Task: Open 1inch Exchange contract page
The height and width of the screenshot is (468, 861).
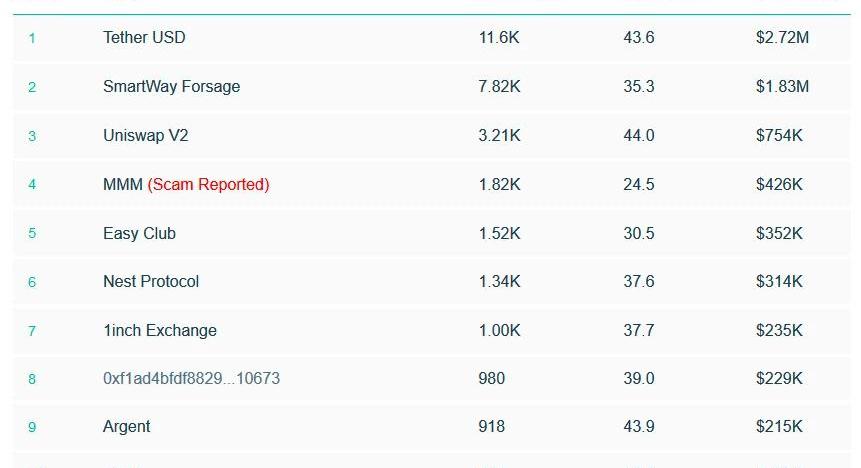Action: [x=160, y=331]
